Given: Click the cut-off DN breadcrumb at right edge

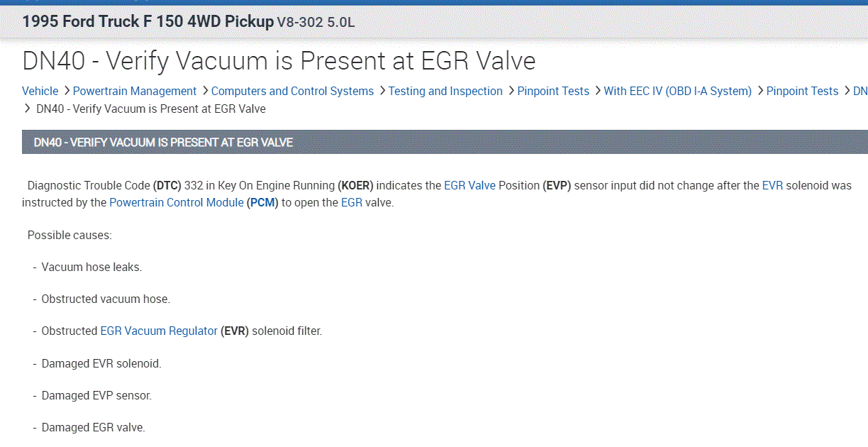Looking at the screenshot, I should (x=859, y=91).
